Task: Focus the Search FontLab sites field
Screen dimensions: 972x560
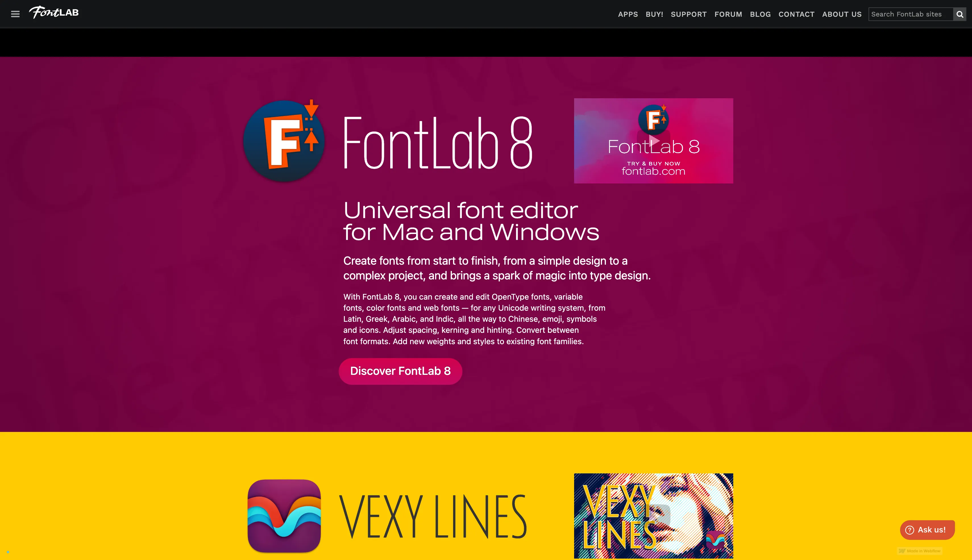Action: pyautogui.click(x=911, y=14)
